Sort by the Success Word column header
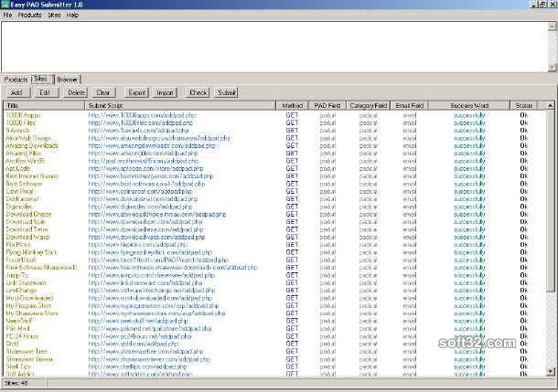The height and width of the screenshot is (392, 558). tap(469, 106)
